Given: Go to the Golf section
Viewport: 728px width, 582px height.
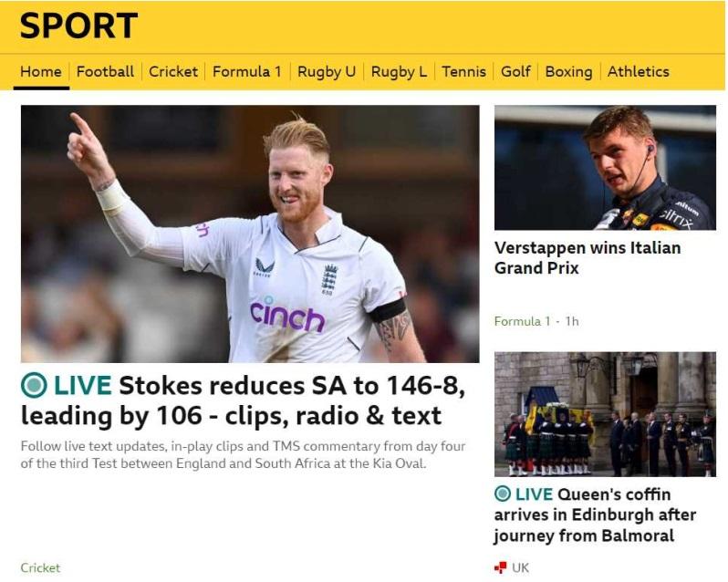Looking at the screenshot, I should [x=515, y=71].
